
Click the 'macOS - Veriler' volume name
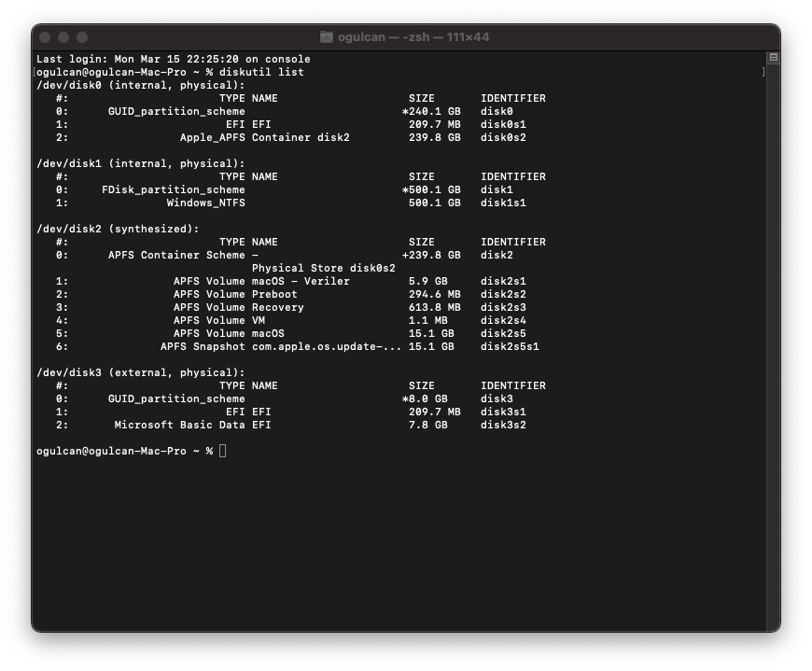pos(301,281)
